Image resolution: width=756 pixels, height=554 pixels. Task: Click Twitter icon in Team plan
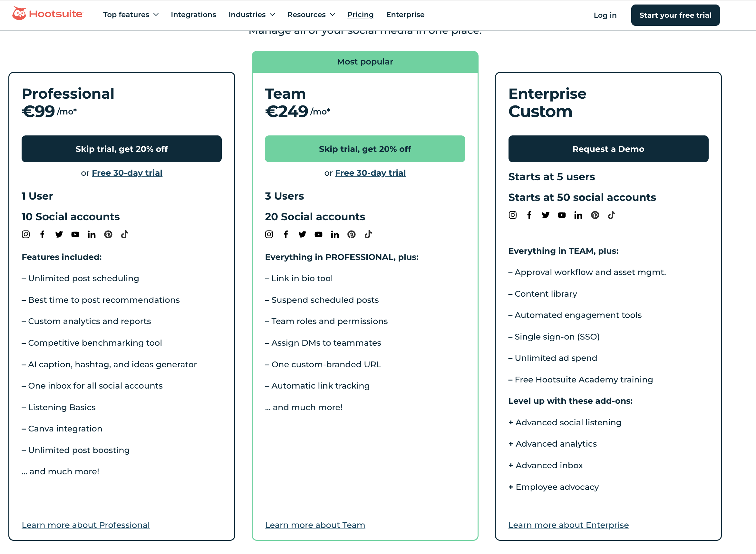[302, 234]
